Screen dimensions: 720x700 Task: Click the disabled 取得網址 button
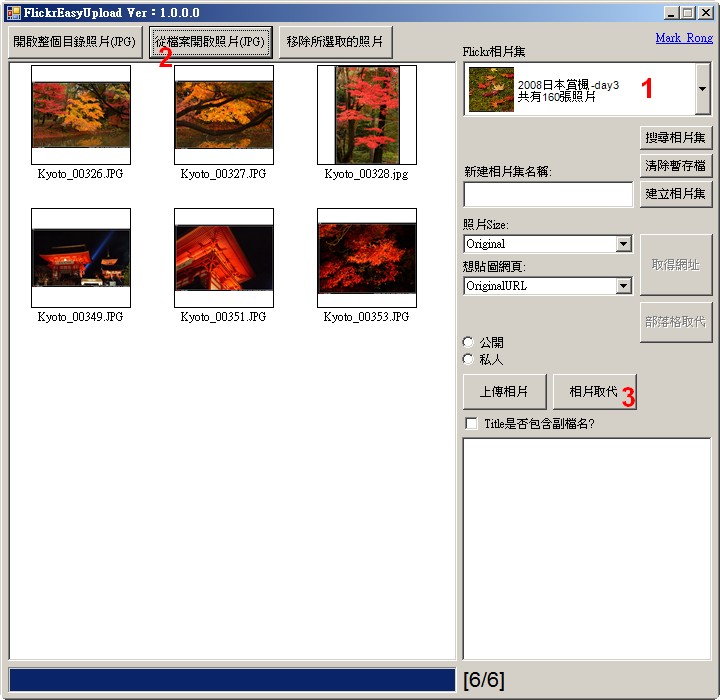point(675,265)
